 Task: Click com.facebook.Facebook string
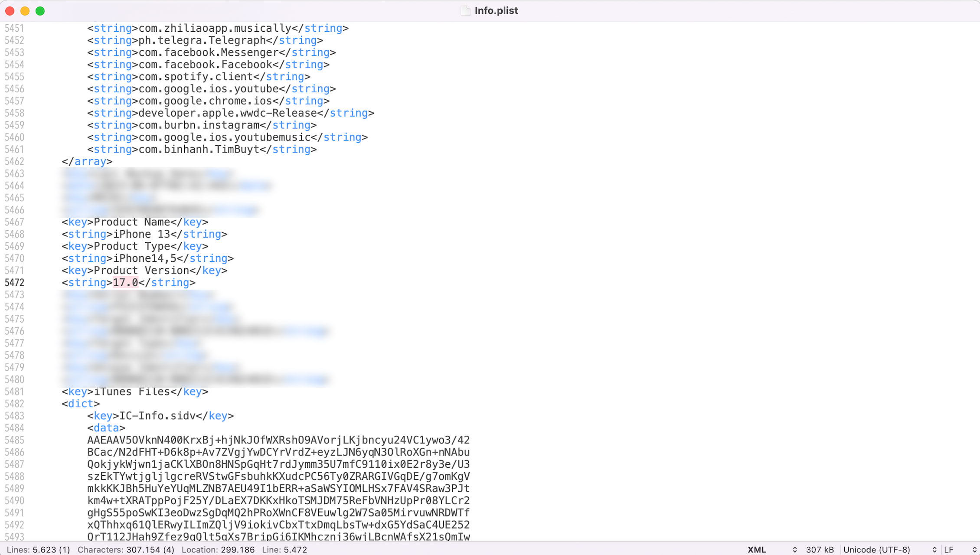[x=205, y=65]
